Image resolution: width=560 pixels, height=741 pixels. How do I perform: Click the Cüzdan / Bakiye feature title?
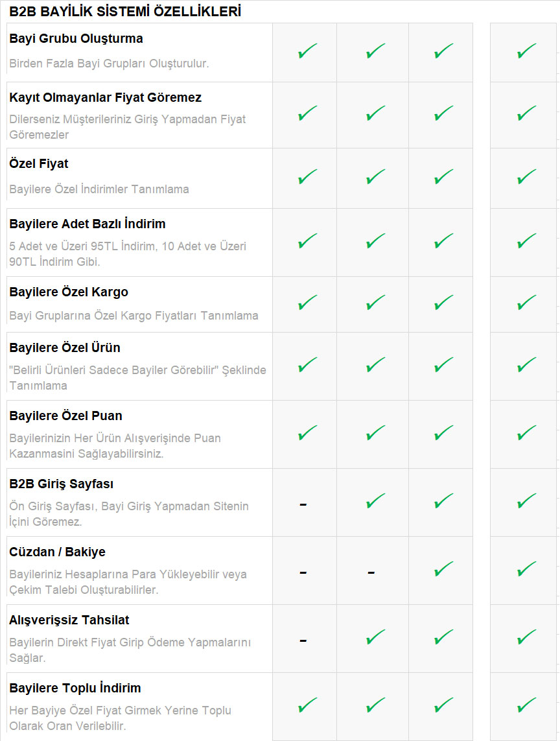click(57, 552)
